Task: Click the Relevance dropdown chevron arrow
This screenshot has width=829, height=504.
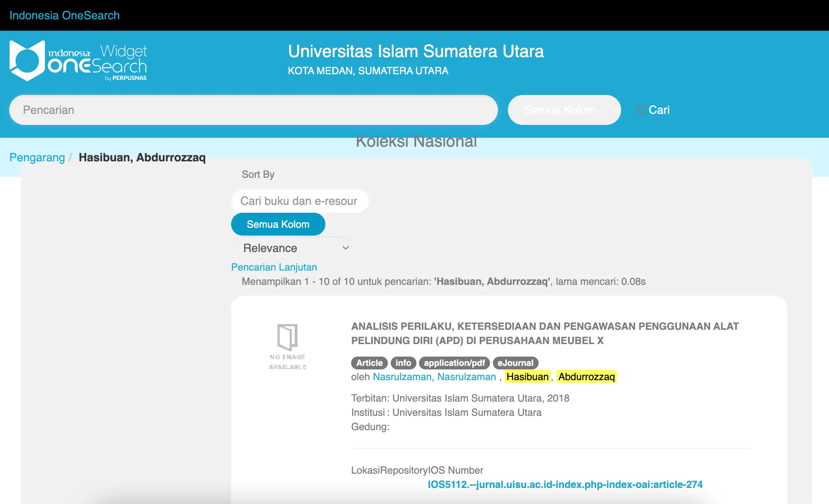Action: pyautogui.click(x=345, y=248)
